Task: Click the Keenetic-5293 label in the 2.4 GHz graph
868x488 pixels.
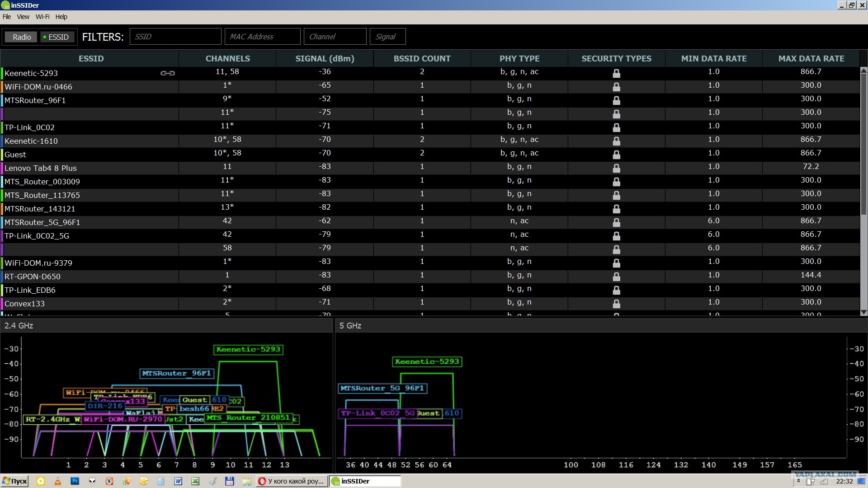Action: [248, 349]
